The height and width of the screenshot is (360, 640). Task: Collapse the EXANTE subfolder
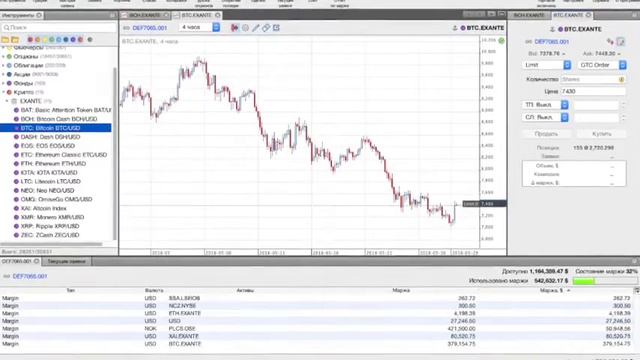(7, 101)
